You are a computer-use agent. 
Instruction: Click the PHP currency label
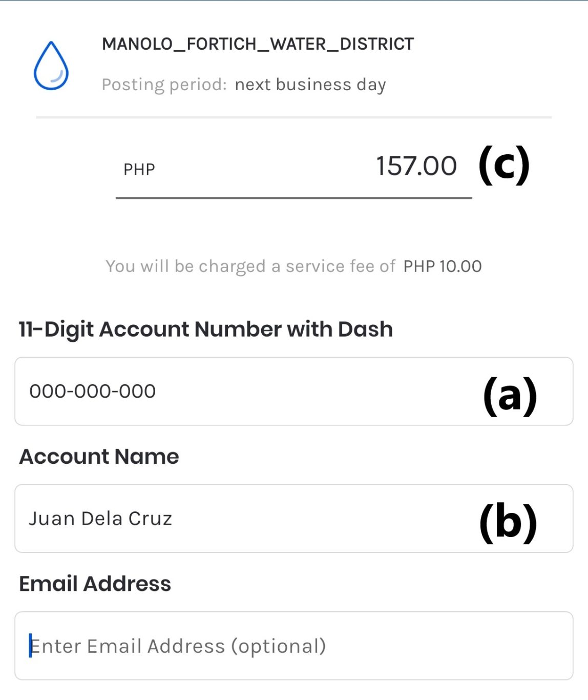pos(139,169)
